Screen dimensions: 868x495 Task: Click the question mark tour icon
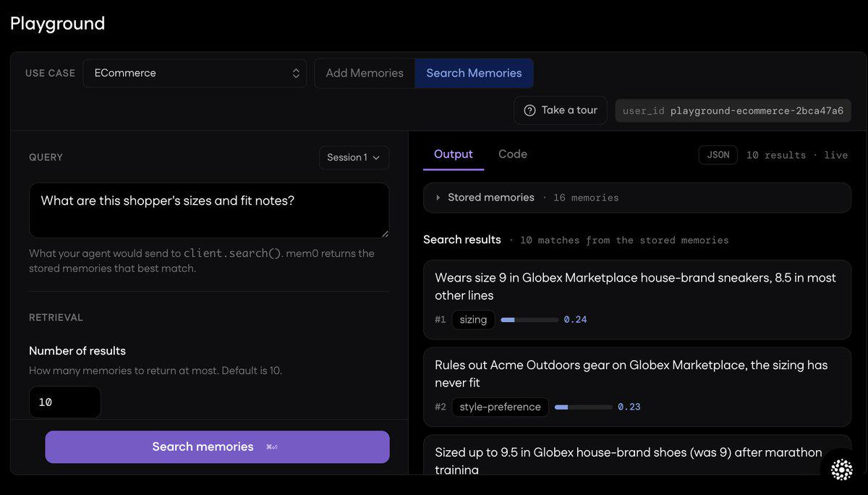tap(530, 111)
